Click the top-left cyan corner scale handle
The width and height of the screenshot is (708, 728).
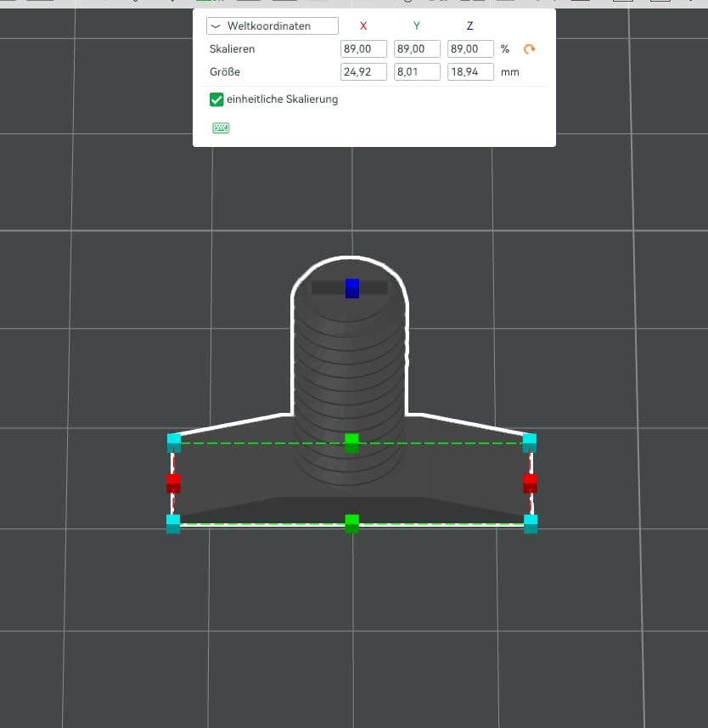point(174,443)
